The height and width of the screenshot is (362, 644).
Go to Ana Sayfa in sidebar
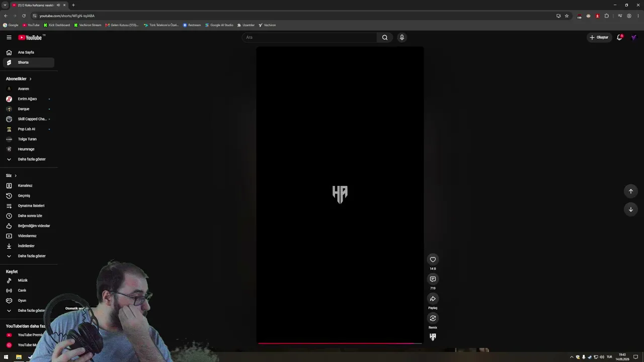coord(29,52)
